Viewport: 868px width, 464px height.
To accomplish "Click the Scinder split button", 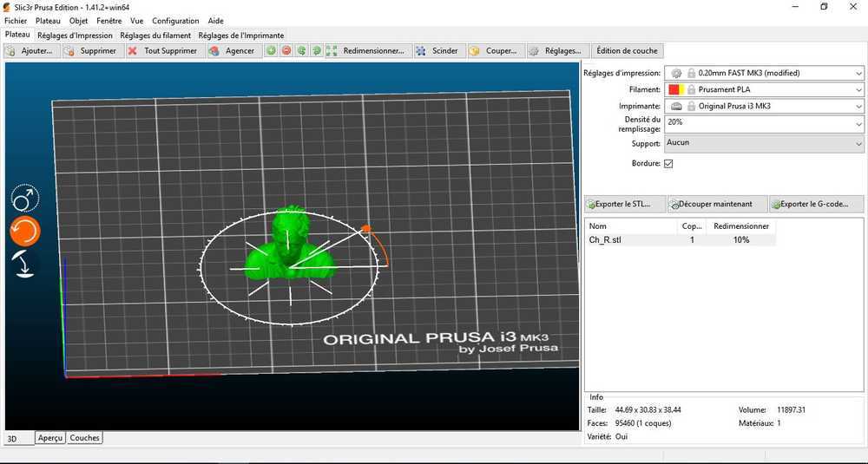I will pos(438,51).
